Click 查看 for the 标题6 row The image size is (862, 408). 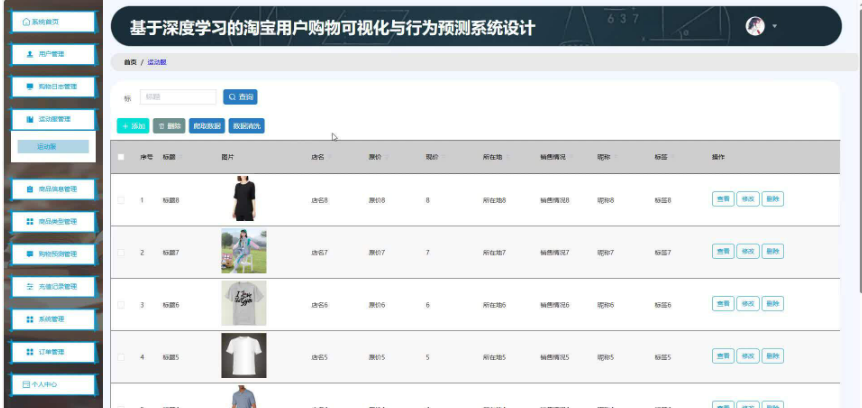[723, 304]
